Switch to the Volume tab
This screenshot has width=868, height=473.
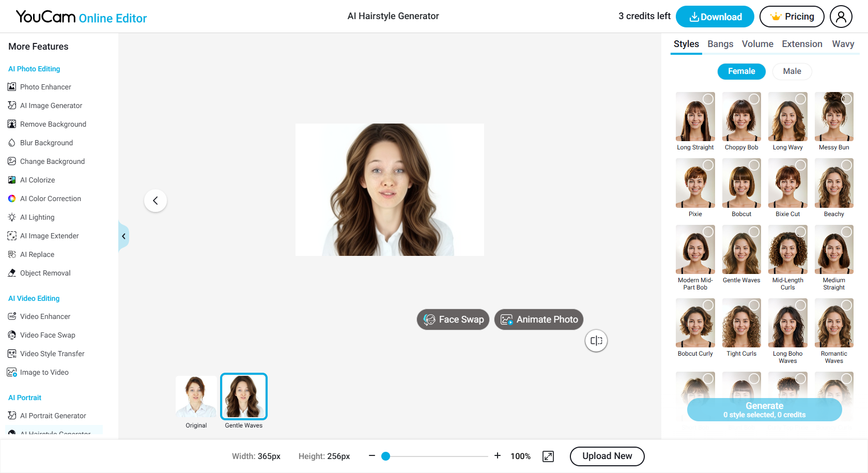pyautogui.click(x=757, y=44)
